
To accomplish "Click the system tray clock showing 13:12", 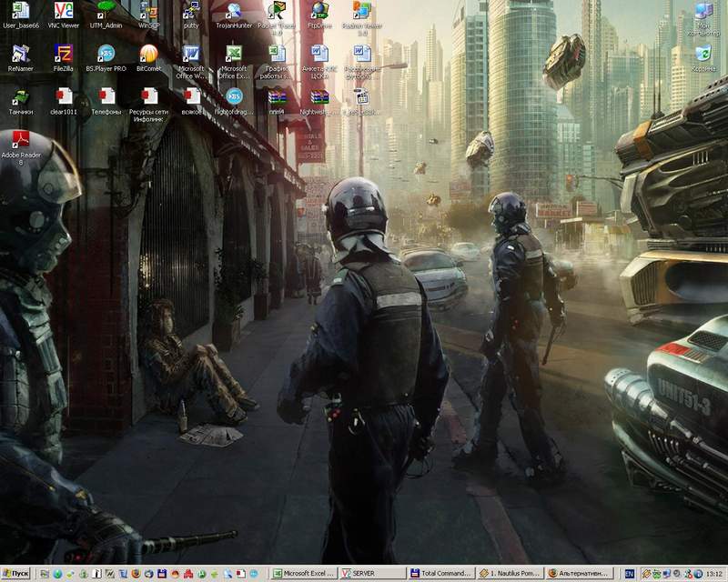I will click(714, 574).
